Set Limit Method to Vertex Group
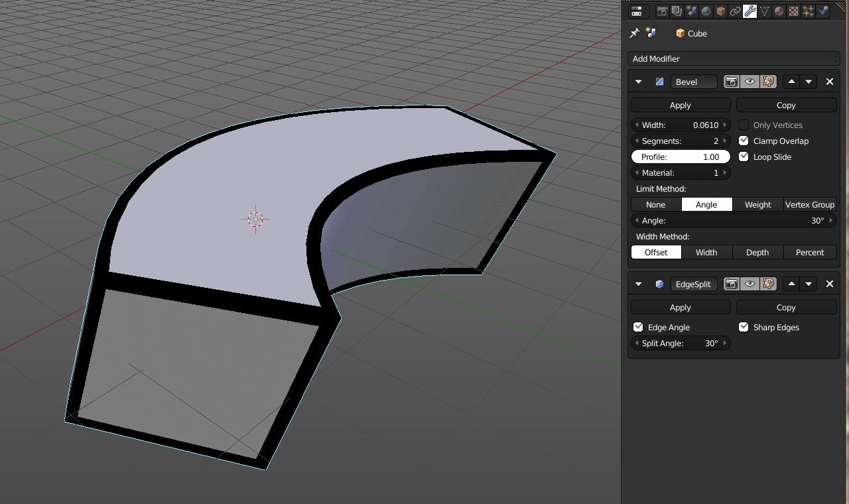The image size is (849, 504). coord(810,204)
